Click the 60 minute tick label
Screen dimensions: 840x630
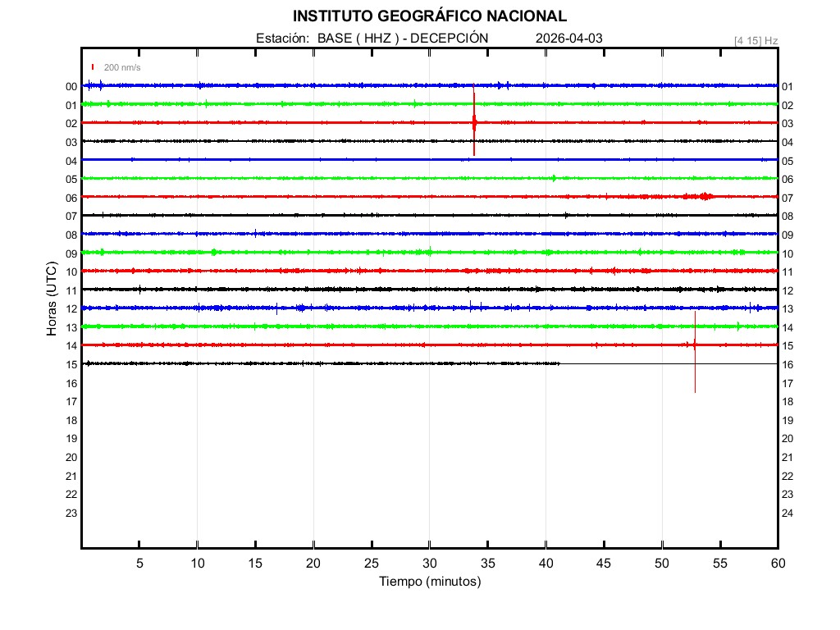[778, 563]
